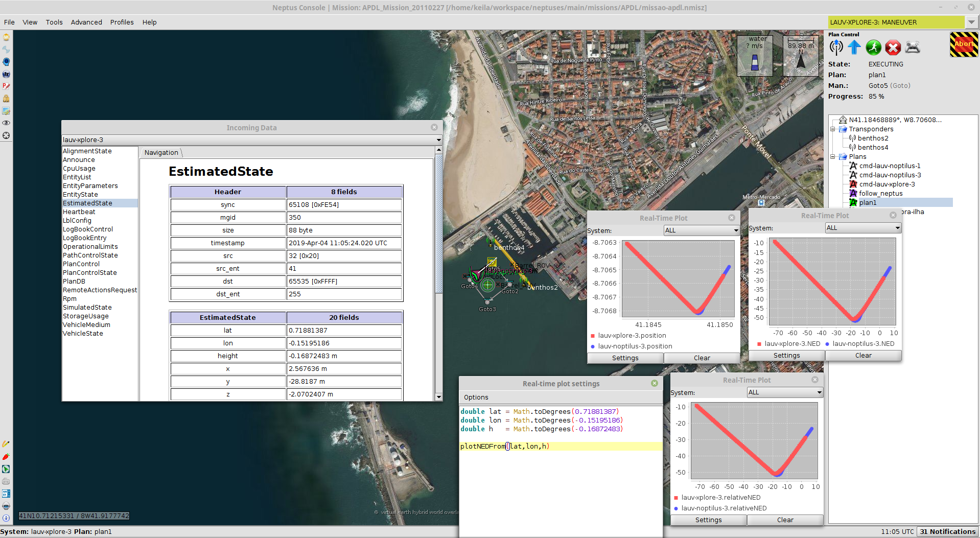This screenshot has width=980, height=538.
Task: Click the blue arrow Send Plan icon
Action: pos(854,48)
